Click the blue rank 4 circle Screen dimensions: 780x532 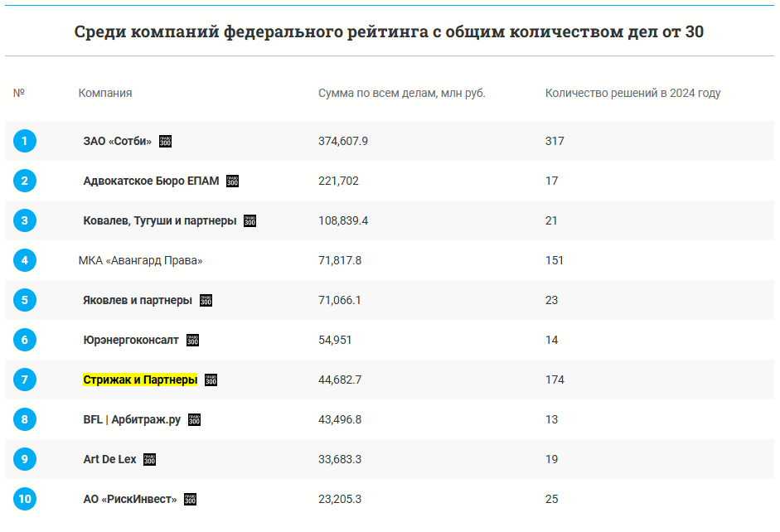click(x=24, y=260)
